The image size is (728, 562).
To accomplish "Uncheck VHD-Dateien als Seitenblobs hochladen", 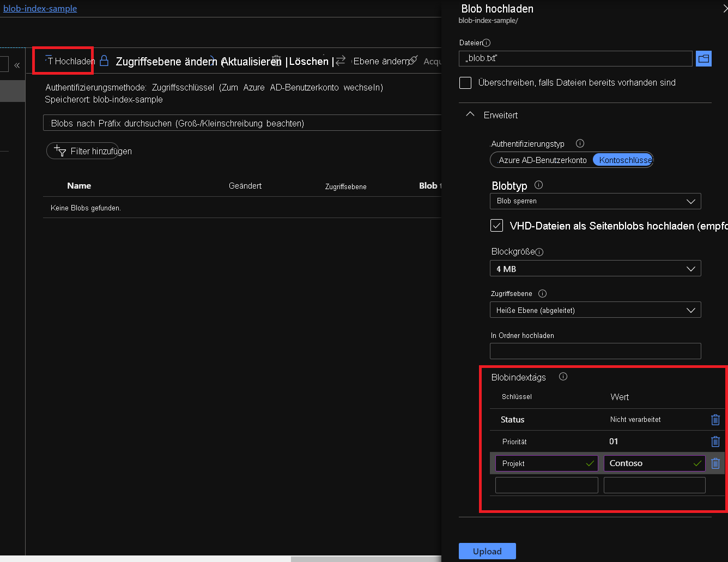I will coord(496,225).
